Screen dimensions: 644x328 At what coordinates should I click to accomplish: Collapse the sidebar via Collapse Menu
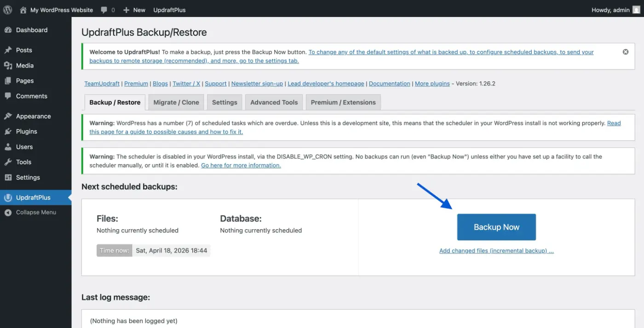[x=35, y=212]
